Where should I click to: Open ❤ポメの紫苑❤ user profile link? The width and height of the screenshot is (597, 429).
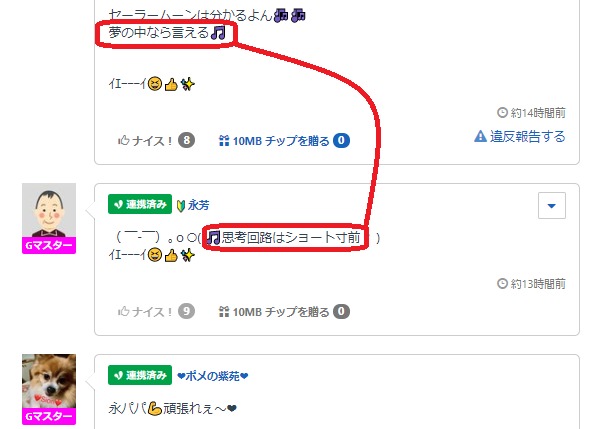[213, 376]
